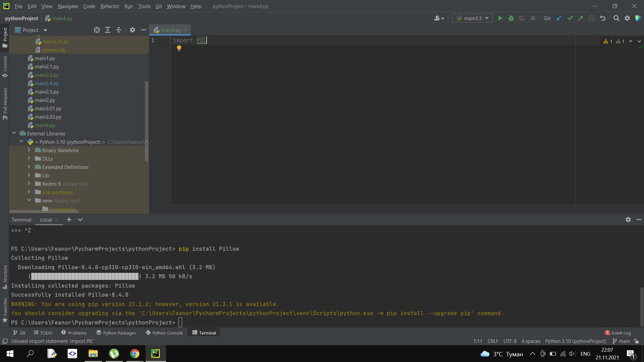
Task: Commit changes with green checkmark
Action: 570,18
